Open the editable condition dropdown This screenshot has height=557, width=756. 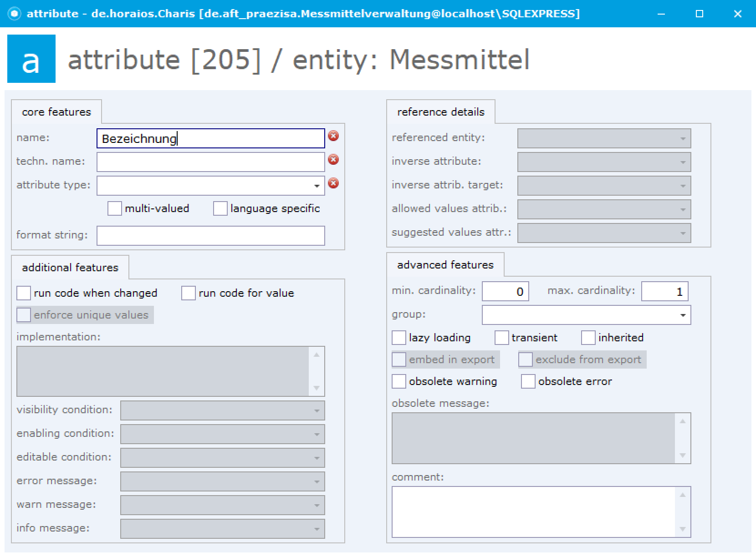click(222, 458)
